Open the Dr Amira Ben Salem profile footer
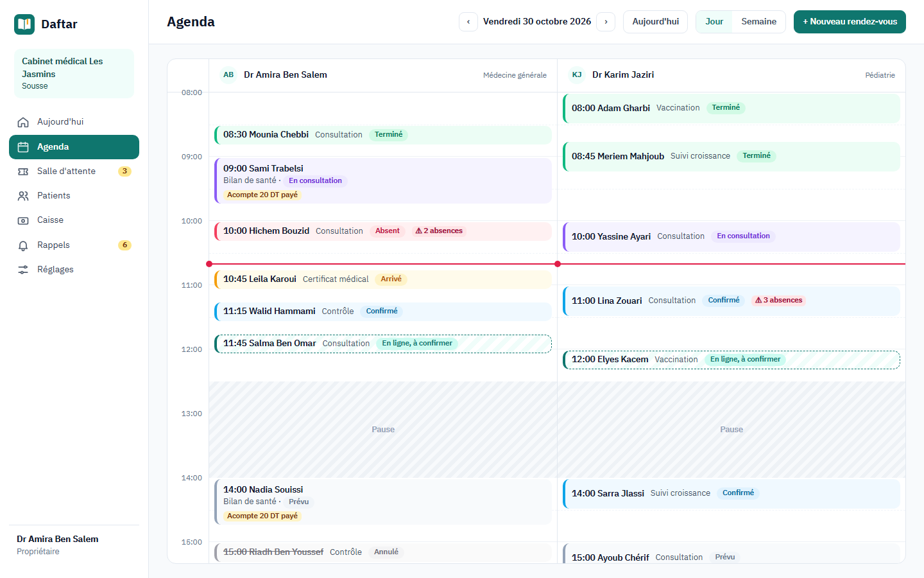 [x=74, y=545]
